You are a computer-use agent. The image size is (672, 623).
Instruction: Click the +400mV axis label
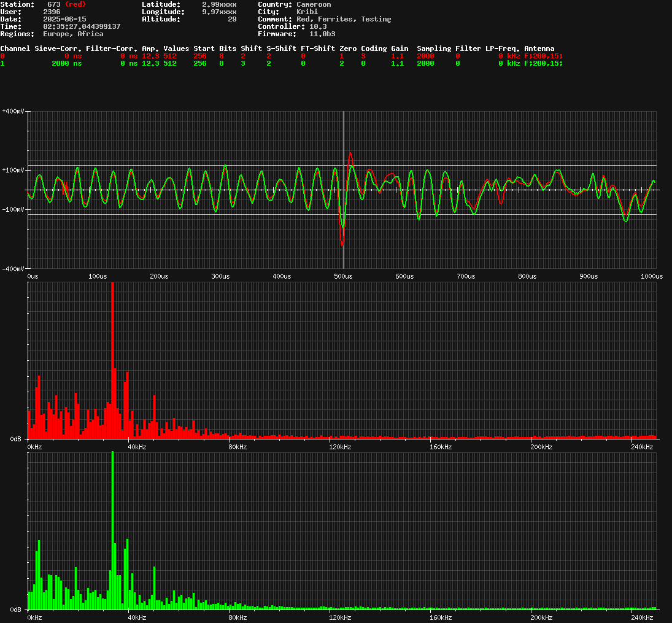(13, 111)
